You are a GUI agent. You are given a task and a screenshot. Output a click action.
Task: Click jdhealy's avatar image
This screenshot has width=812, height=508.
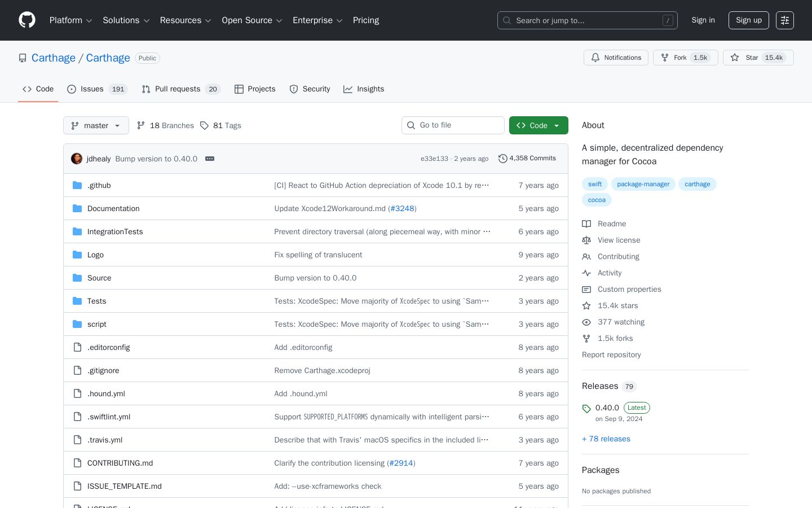pos(77,159)
